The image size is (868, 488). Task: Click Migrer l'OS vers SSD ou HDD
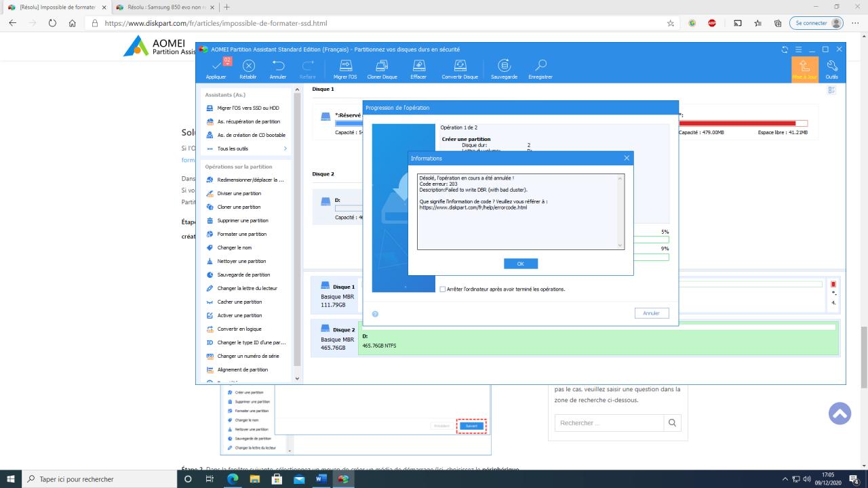coord(248,108)
